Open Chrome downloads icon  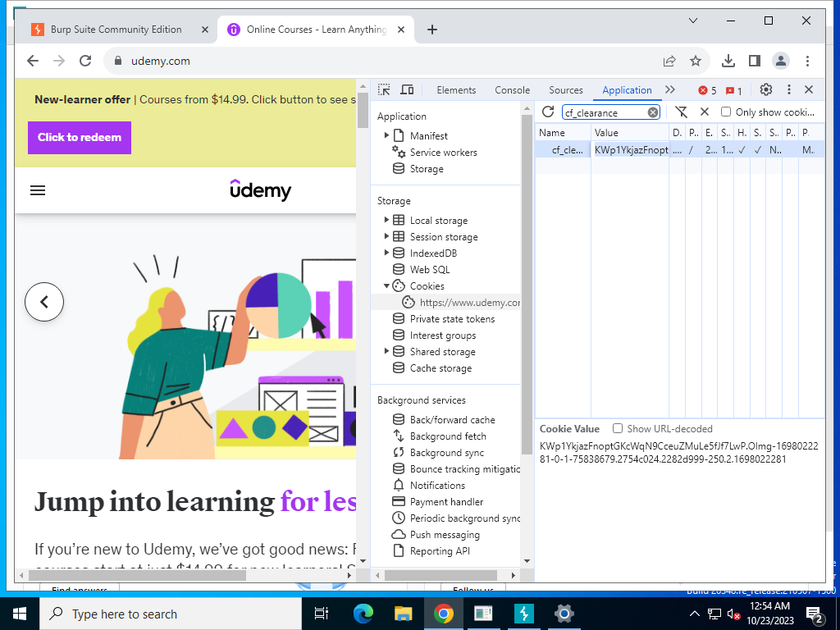click(x=728, y=61)
